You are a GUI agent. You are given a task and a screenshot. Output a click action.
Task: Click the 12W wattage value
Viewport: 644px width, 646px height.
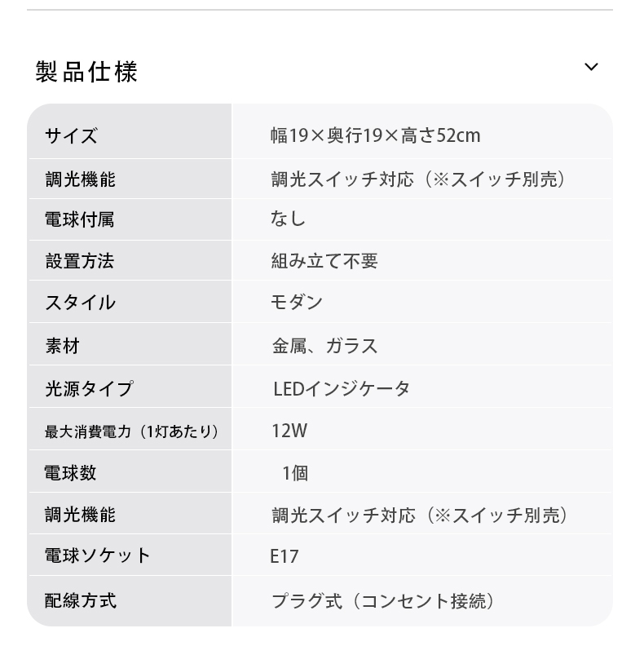tap(289, 431)
